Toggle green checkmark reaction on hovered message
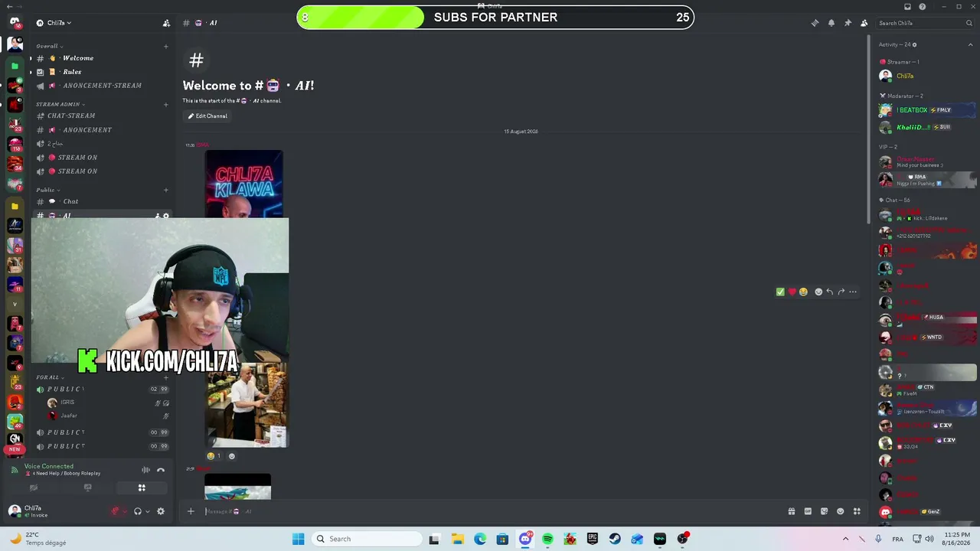 pyautogui.click(x=780, y=292)
